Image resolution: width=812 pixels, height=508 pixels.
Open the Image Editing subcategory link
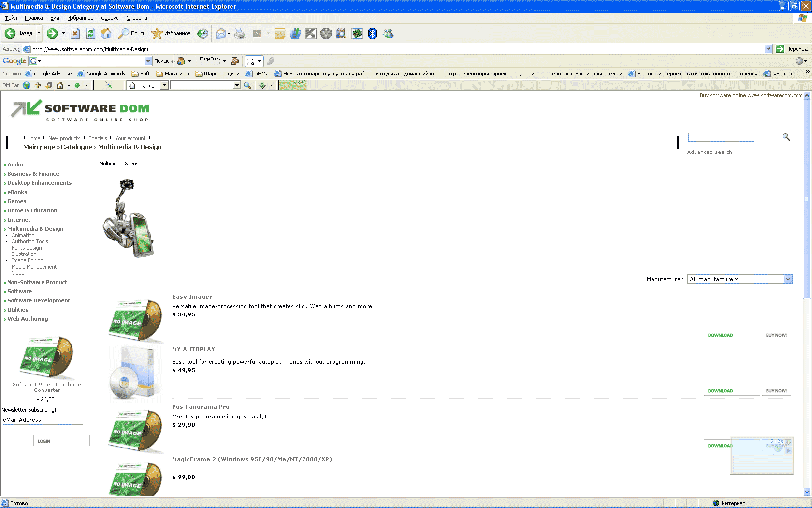pyautogui.click(x=28, y=260)
